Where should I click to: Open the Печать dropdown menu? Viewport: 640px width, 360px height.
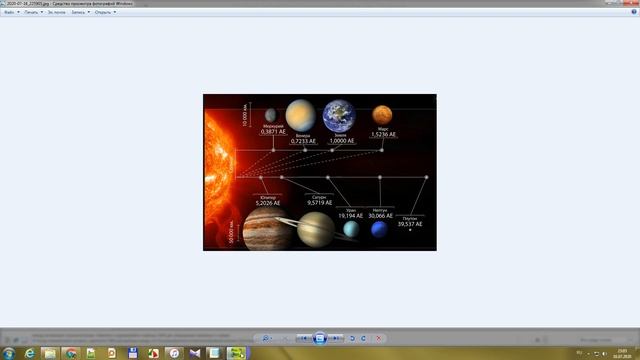(33, 12)
